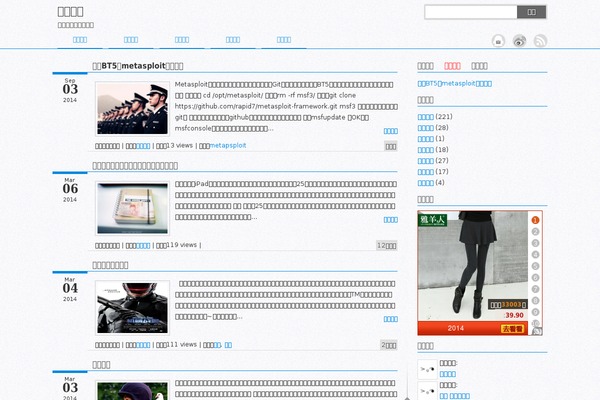Open the notebook with banknotes thumbnail
Image resolution: width=600 pixels, height=400 pixels.
pos(132,208)
